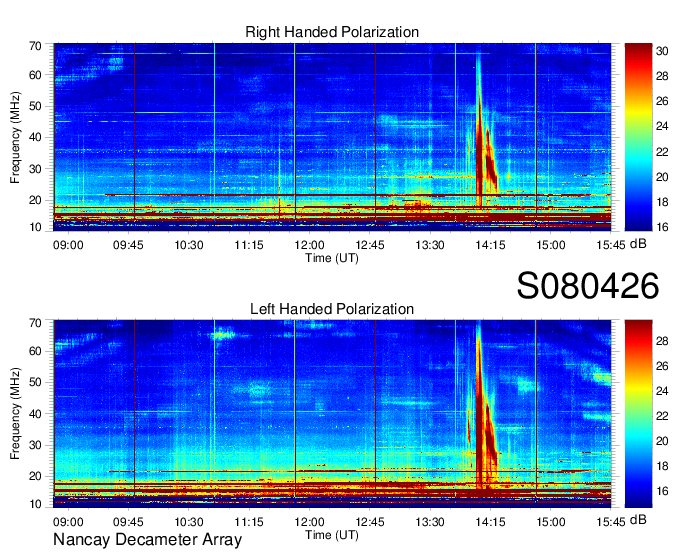The image size is (680, 552).
Task: Click 11:15 tick of left-handed plot
Action: pos(249,522)
